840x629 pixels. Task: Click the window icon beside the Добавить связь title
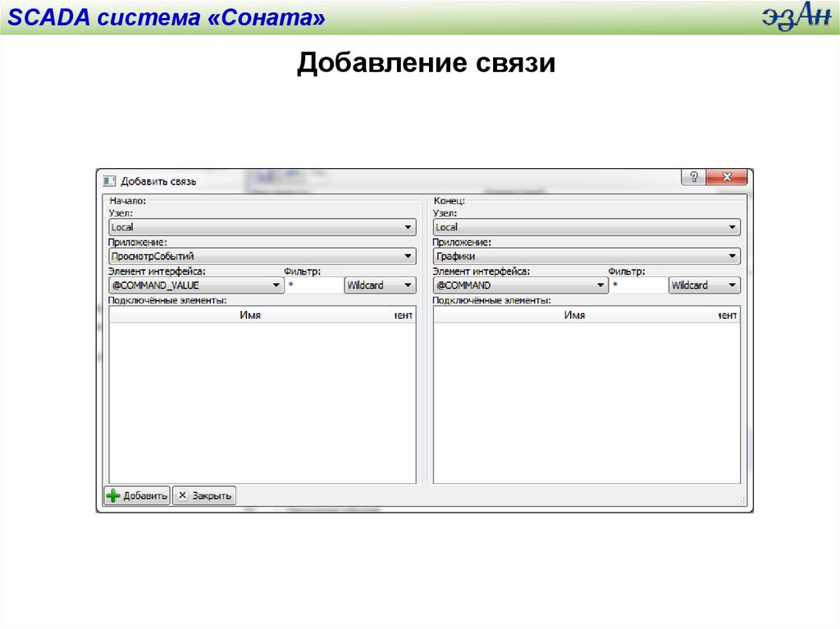(x=109, y=180)
